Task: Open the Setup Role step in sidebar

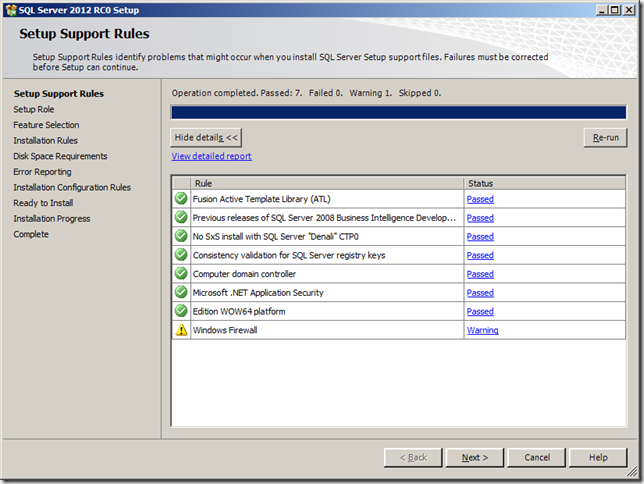Action: [34, 109]
